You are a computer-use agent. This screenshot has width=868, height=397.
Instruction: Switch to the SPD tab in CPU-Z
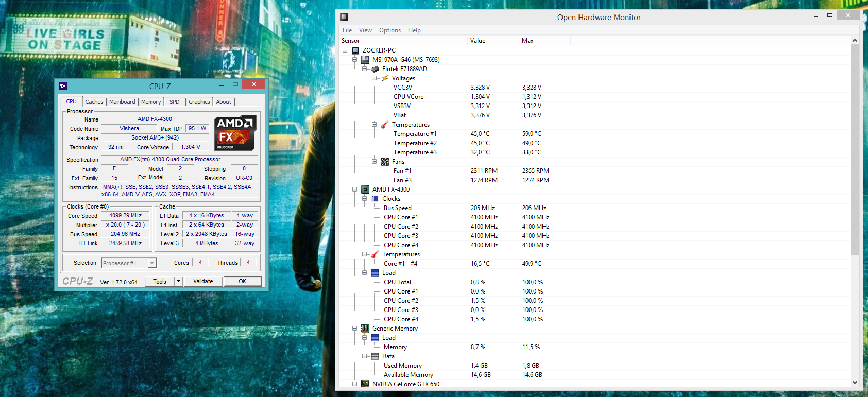175,102
